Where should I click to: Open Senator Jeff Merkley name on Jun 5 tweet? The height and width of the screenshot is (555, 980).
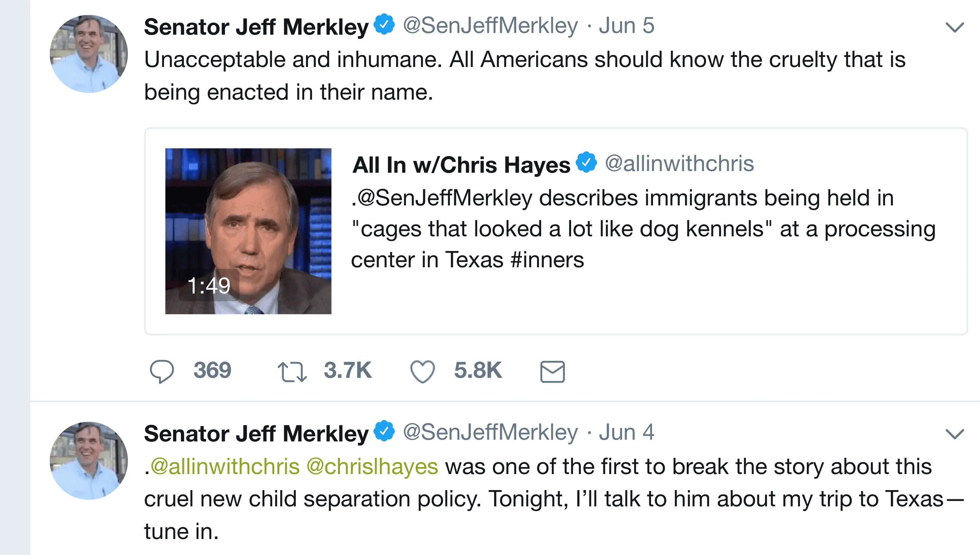(256, 27)
